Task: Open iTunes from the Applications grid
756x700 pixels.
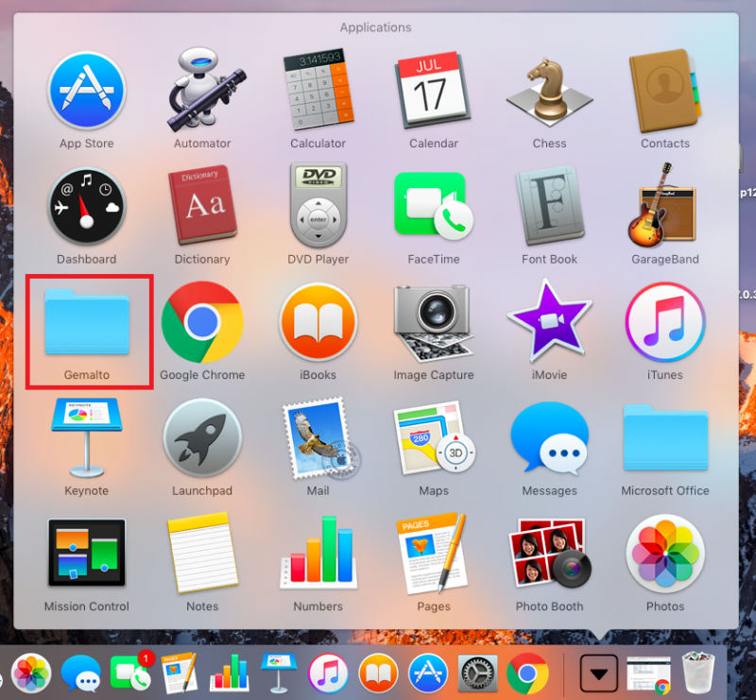Action: pos(665,322)
